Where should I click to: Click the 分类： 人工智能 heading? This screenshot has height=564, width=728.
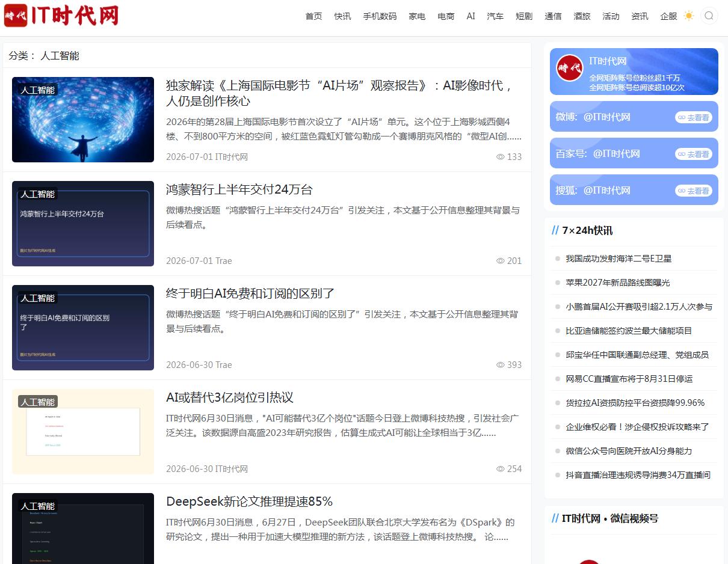(x=44, y=56)
